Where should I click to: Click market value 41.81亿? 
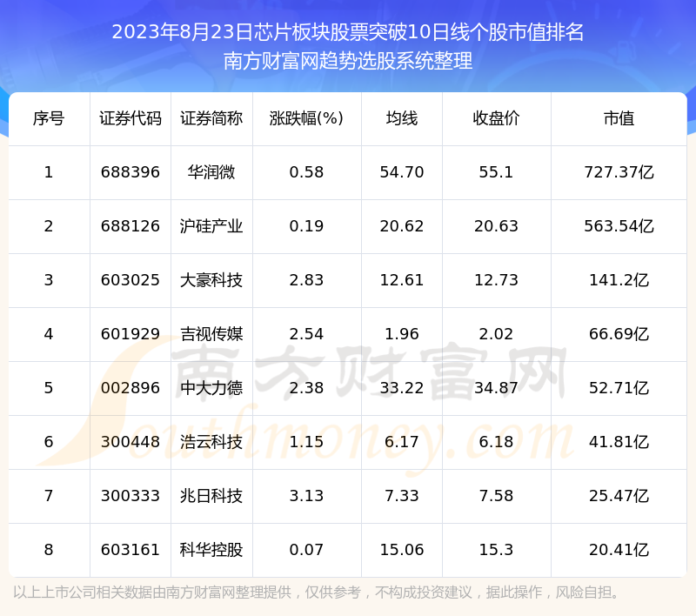[x=619, y=442]
